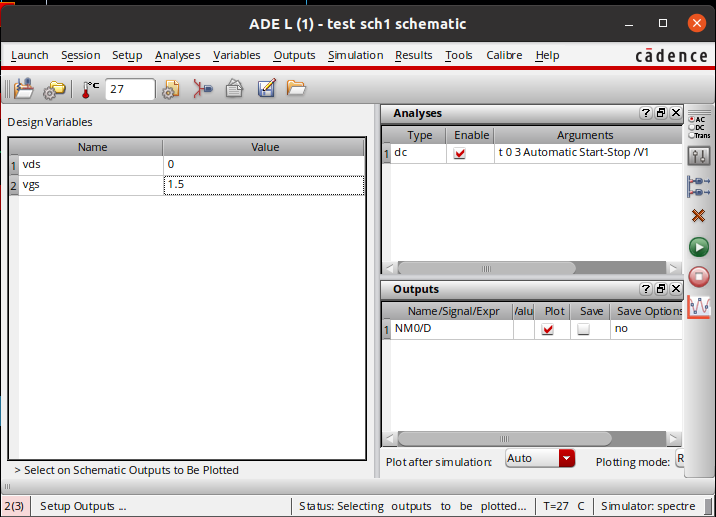Viewport: 716px width, 517px height.
Task: Close the Analyses panel
Action: point(676,113)
